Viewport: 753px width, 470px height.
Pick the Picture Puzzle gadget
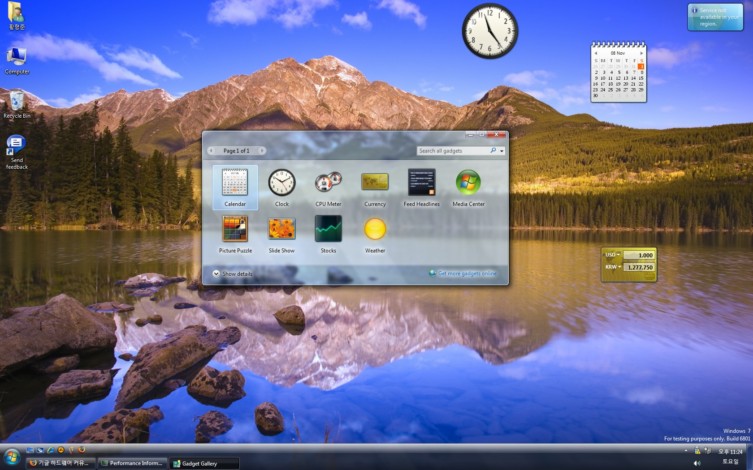235,234
